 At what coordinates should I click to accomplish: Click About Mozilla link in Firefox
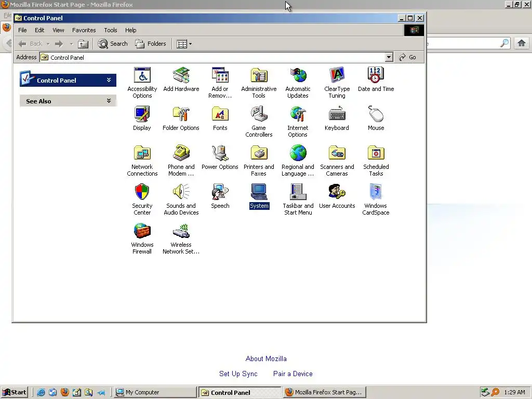266,358
